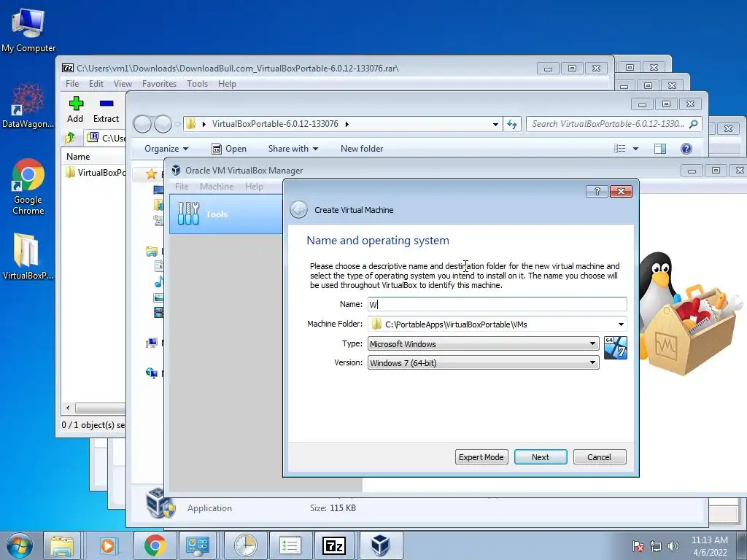Click the Name column header in 7-Zip
Screen dimensions: 747x560
coord(94,156)
